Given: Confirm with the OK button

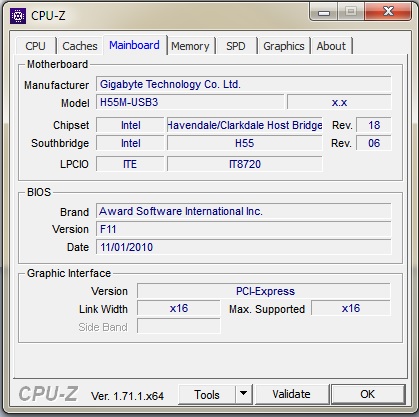Looking at the screenshot, I should click(368, 394).
